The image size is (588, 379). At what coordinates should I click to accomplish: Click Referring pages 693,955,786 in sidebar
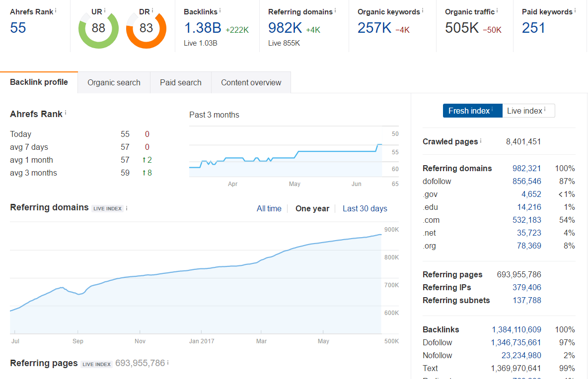[x=519, y=274]
